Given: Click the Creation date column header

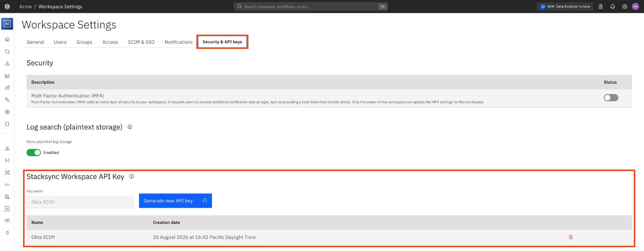Looking at the screenshot, I should (166, 222).
